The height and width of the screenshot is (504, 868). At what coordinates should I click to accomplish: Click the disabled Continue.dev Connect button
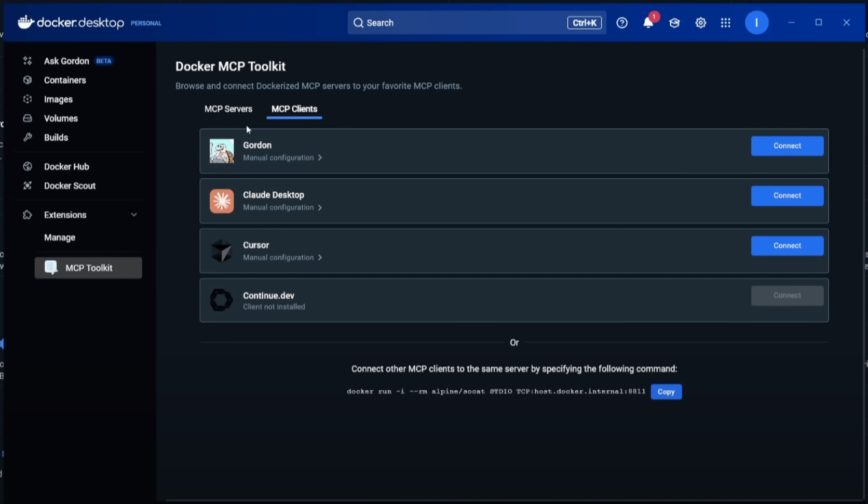[x=787, y=296]
